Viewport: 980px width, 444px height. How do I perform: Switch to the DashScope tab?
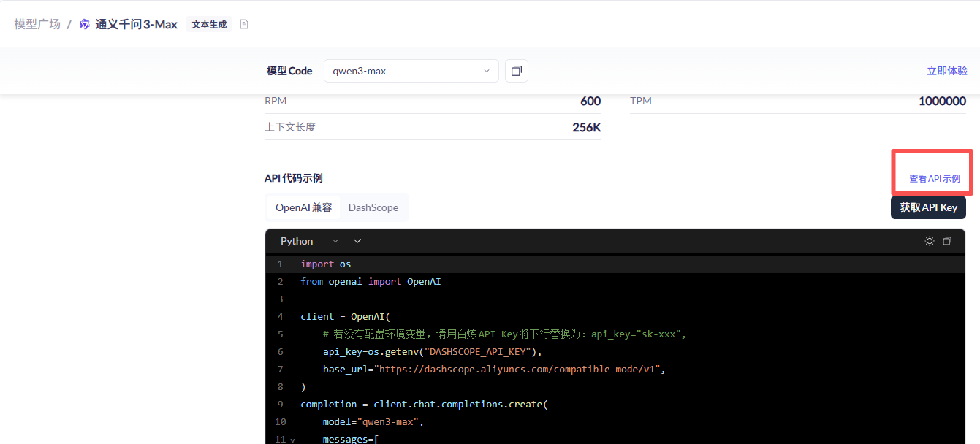click(x=373, y=207)
